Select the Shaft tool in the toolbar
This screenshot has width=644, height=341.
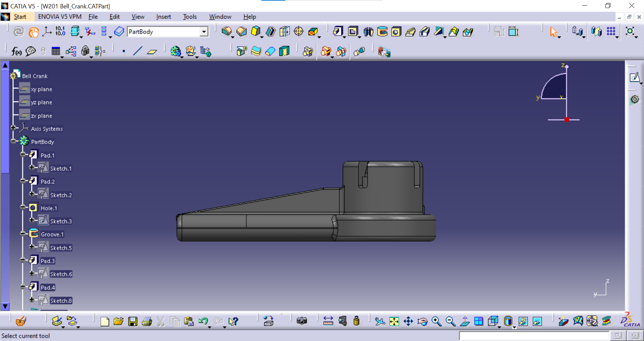coord(368,31)
